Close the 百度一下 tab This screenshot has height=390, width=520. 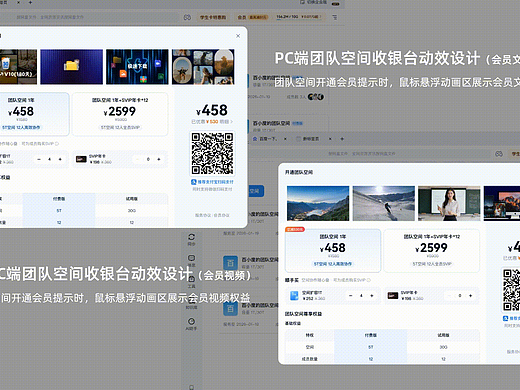coord(285,139)
